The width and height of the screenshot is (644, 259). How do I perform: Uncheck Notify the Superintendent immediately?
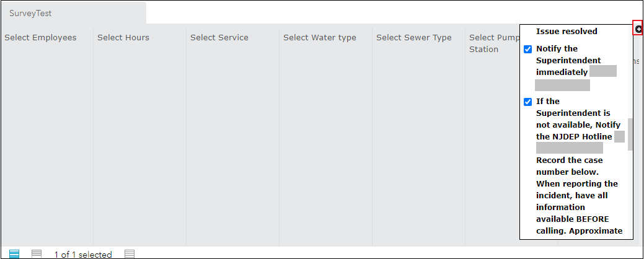click(527, 49)
